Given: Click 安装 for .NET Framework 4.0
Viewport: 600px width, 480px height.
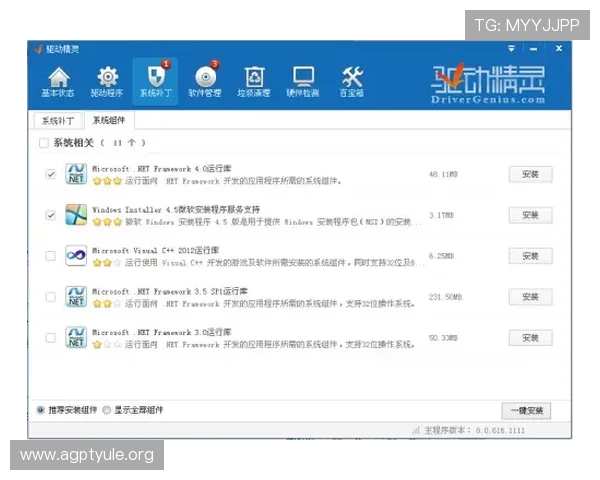Looking at the screenshot, I should coord(530,174).
